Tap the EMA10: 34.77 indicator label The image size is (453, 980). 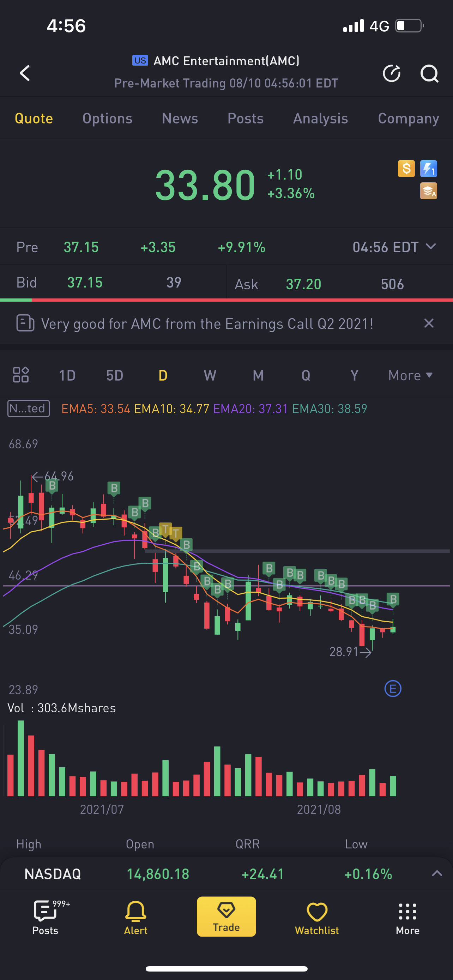tap(172, 409)
